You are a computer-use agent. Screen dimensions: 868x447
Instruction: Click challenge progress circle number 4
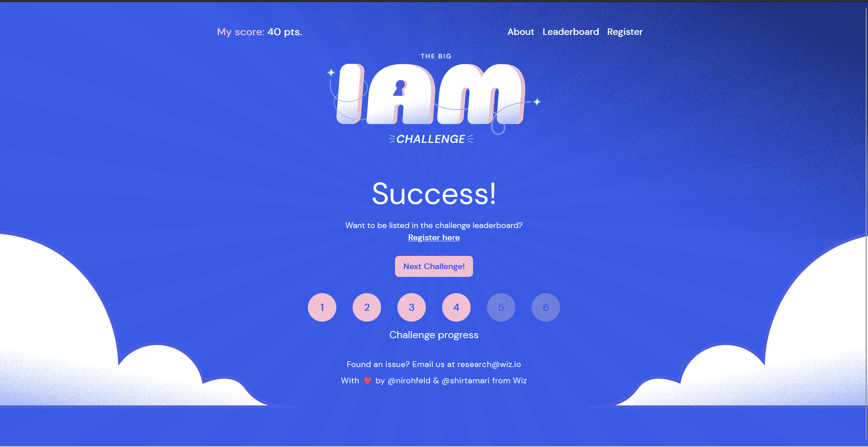(x=456, y=307)
